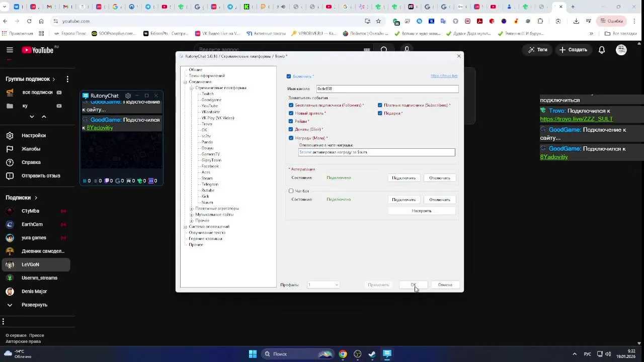Image resolution: width=644 pixels, height=362 pixels.
Task: Expand Платежные агрегаторы tree node
Action: (192, 209)
